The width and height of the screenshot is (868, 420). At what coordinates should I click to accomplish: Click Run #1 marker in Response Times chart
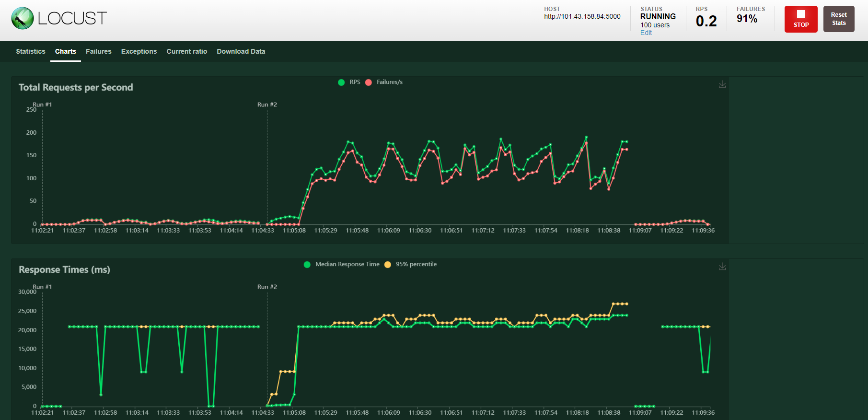(x=42, y=287)
